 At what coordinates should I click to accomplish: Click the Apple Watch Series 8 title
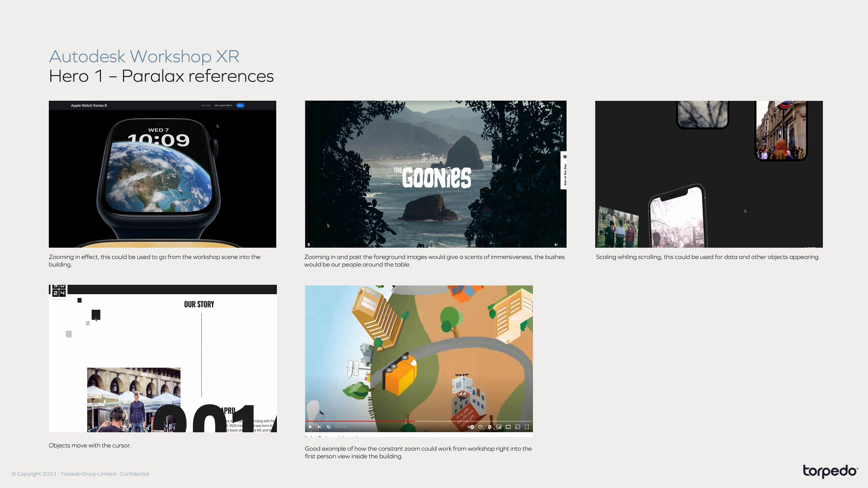pos(89,106)
